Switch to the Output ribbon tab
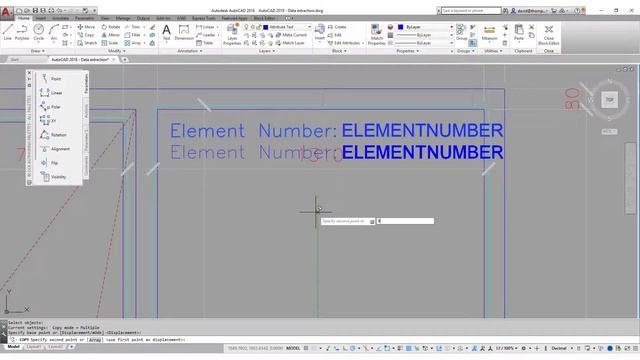Viewport: 640px width, 360px height. click(x=143, y=18)
